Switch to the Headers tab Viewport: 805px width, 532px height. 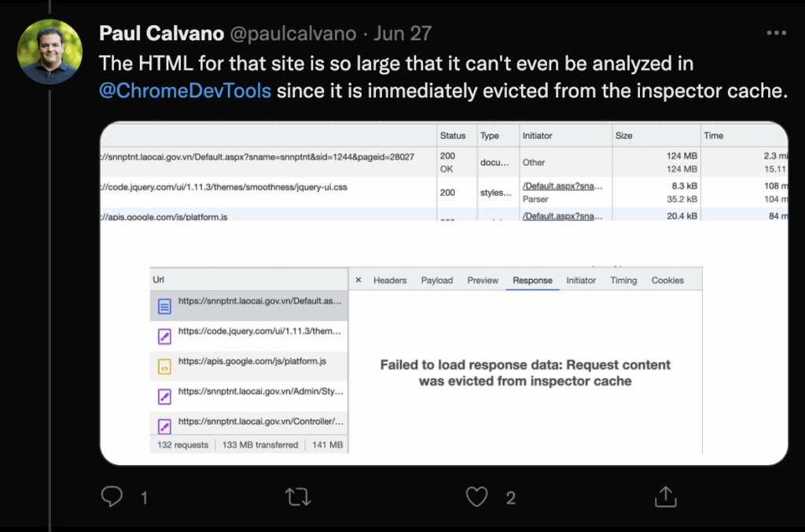390,280
